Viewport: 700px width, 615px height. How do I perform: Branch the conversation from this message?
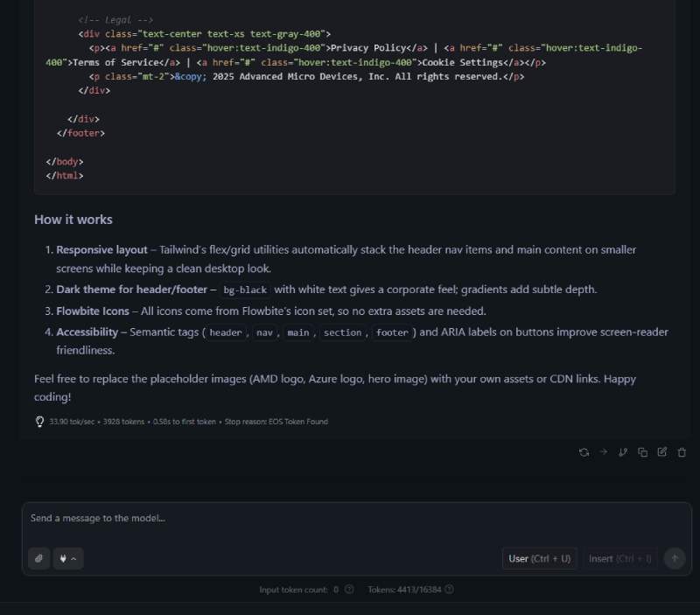point(623,452)
